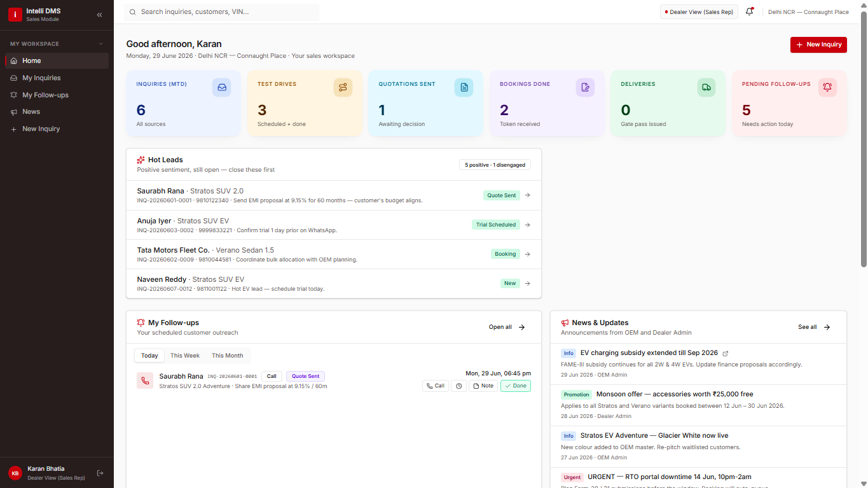Switch to the Today tab
Screen dimensions: 868x488
[149, 356]
